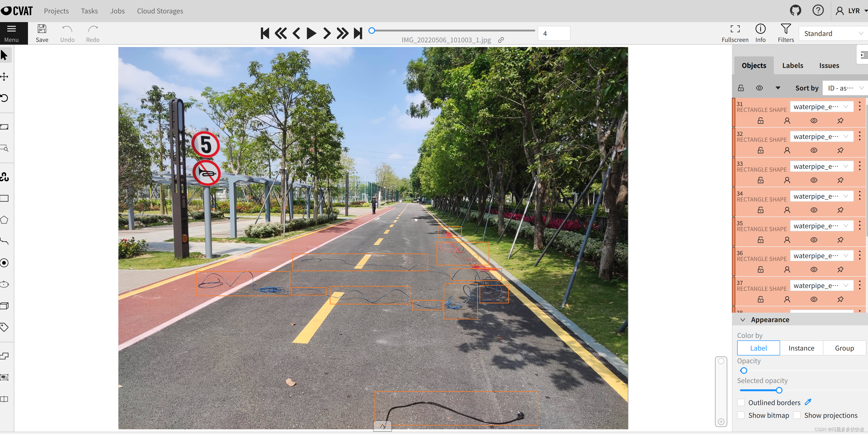
Task: Color by Instance
Action: [801, 348]
